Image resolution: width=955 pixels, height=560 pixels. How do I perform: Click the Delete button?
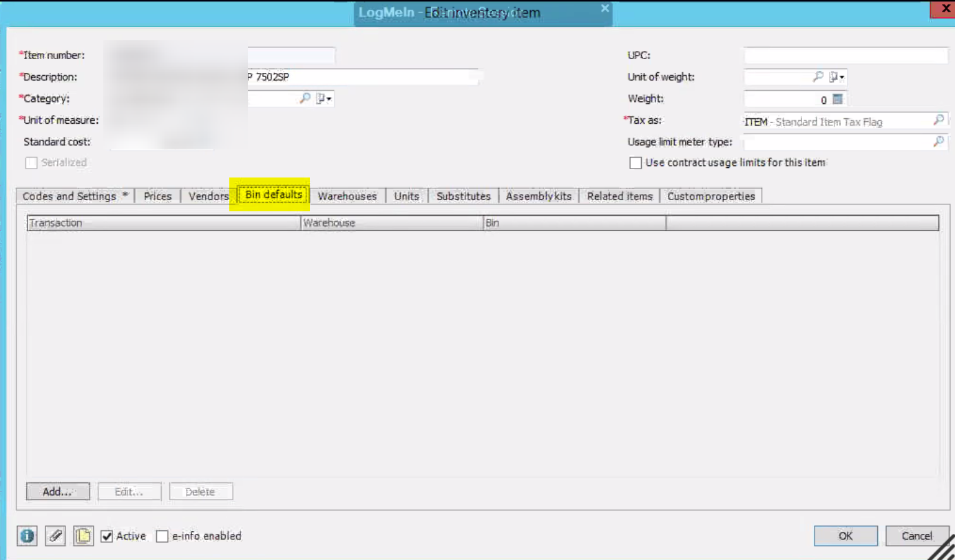point(201,492)
